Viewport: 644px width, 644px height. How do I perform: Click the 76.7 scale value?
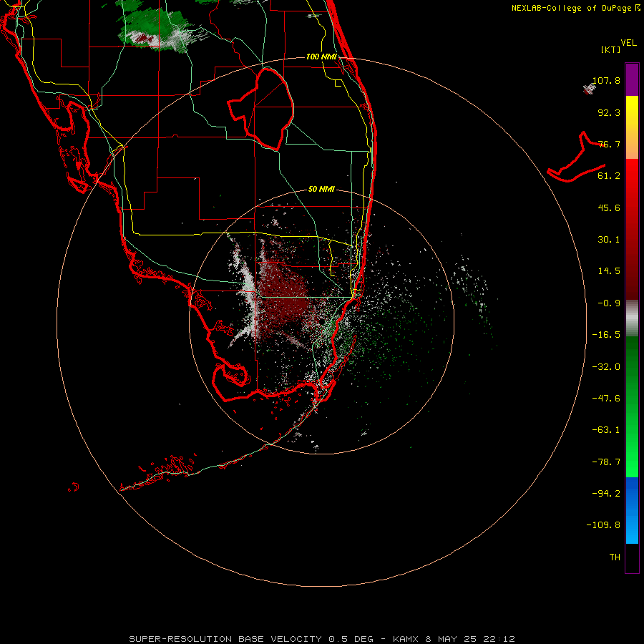[x=609, y=144]
